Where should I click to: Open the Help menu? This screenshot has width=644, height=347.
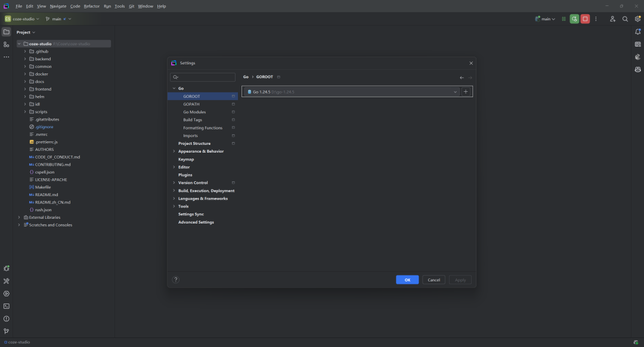pyautogui.click(x=162, y=6)
